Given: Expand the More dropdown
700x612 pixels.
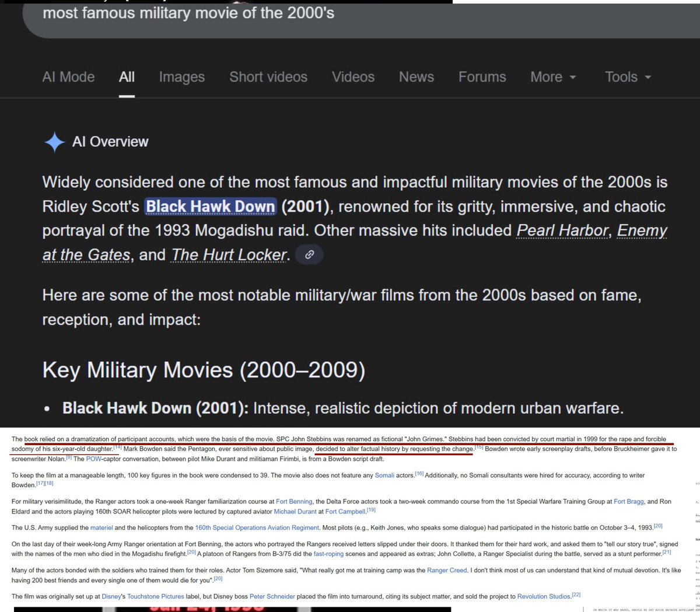Looking at the screenshot, I should 553,77.
